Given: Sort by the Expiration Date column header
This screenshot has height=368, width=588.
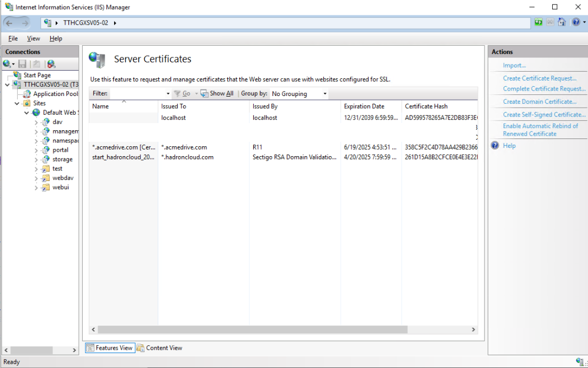Looking at the screenshot, I should tap(371, 106).
